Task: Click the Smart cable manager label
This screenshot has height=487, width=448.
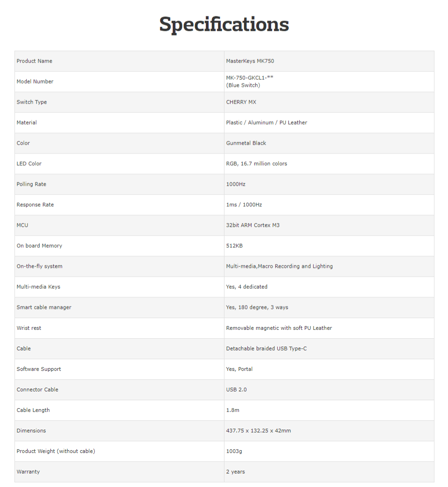Action: (x=44, y=307)
